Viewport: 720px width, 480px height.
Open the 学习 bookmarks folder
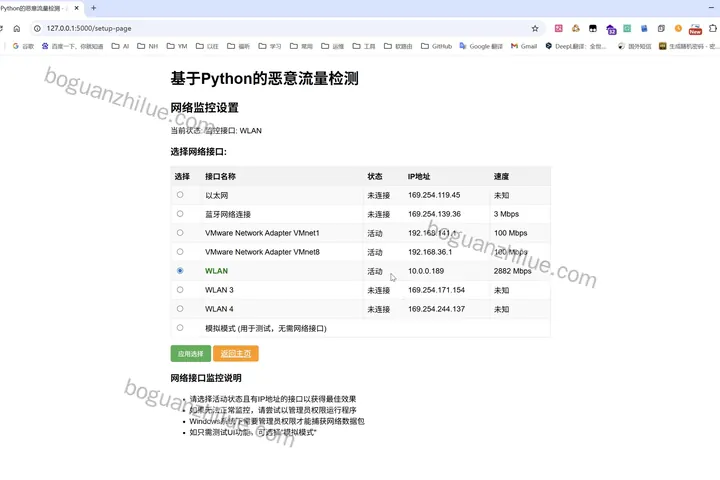[270, 46]
